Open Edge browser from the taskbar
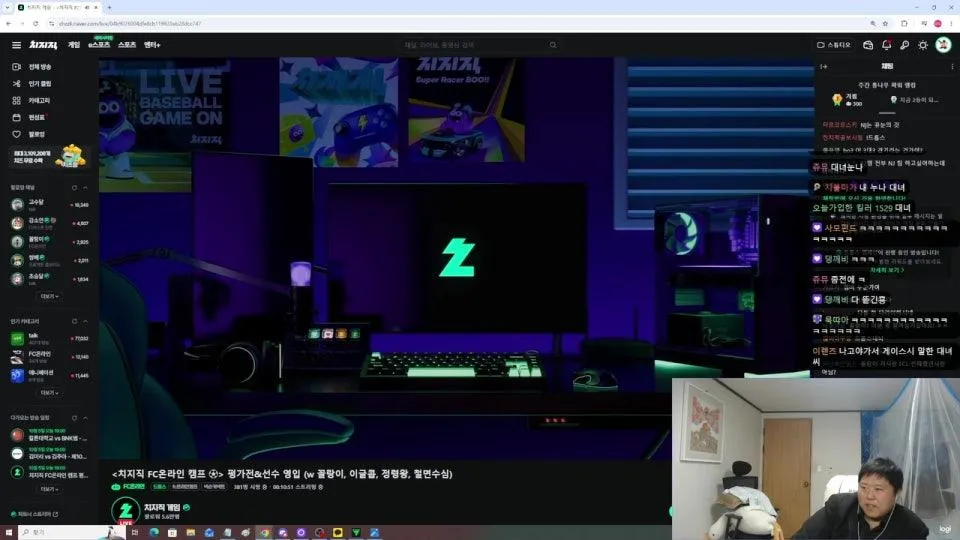 pyautogui.click(x=154, y=533)
